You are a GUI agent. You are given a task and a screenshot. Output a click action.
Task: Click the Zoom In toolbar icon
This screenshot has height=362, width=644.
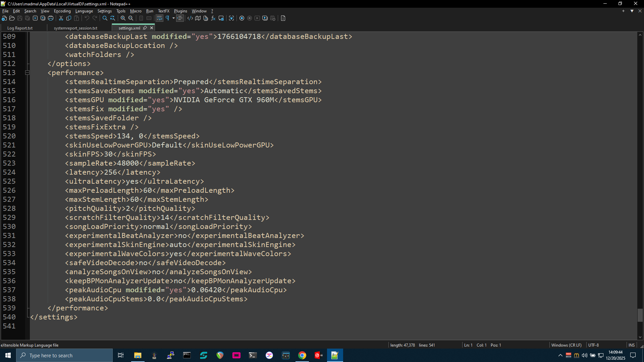pos(123,18)
